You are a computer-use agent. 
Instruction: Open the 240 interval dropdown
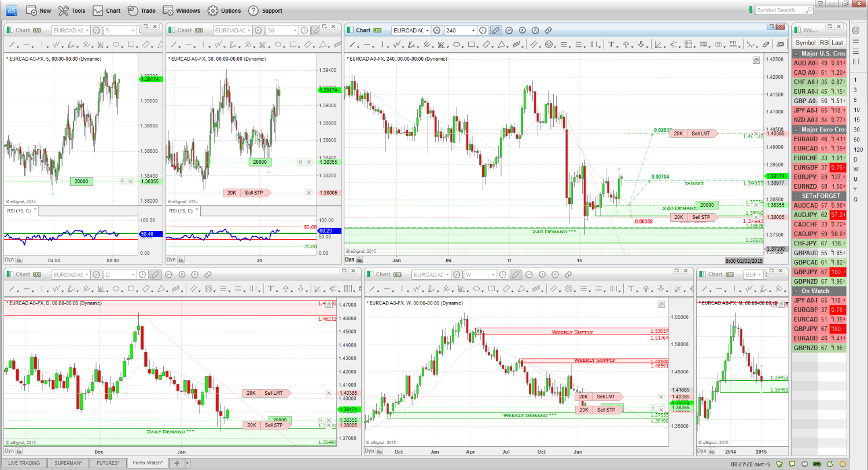[473, 30]
